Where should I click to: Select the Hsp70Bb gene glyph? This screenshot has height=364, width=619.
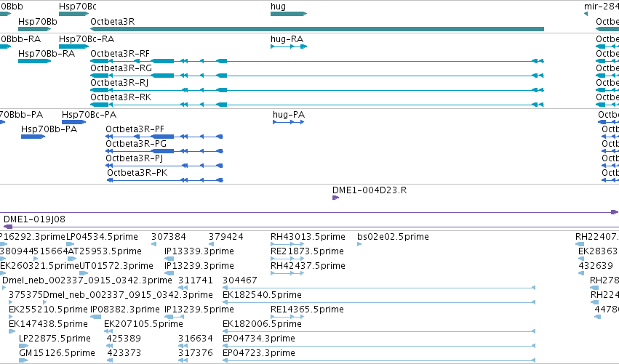click(34, 29)
